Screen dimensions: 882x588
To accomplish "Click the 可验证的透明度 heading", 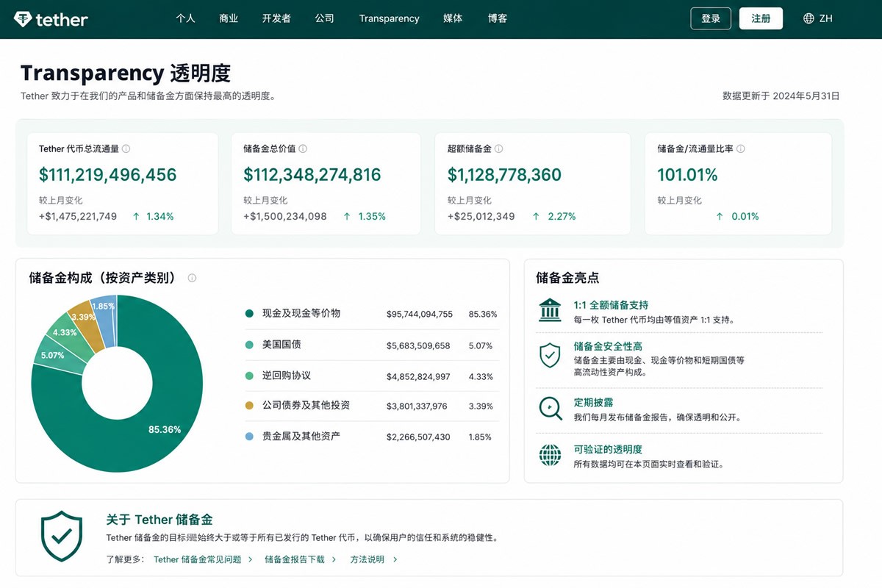I will 608,449.
